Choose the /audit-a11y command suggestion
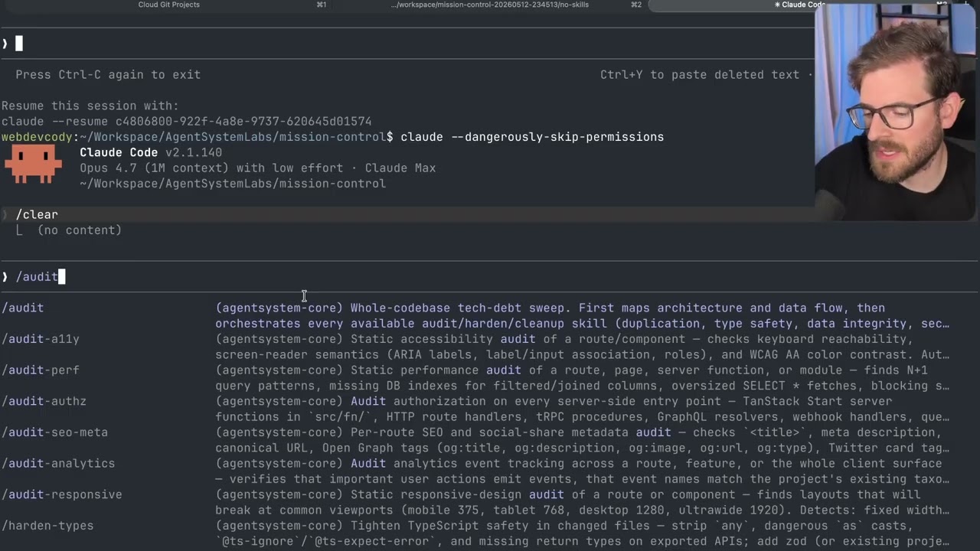The image size is (980, 551). [41, 339]
